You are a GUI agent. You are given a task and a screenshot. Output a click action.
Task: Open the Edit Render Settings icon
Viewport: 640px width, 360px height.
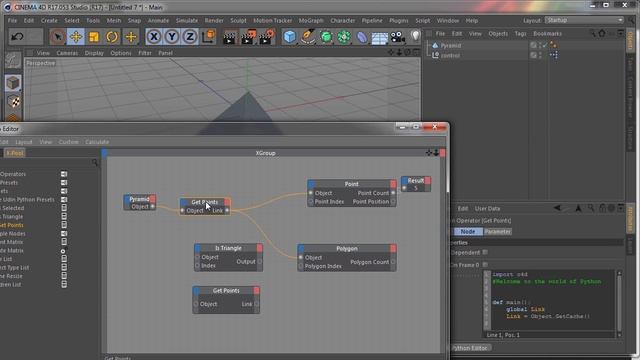pos(267,37)
